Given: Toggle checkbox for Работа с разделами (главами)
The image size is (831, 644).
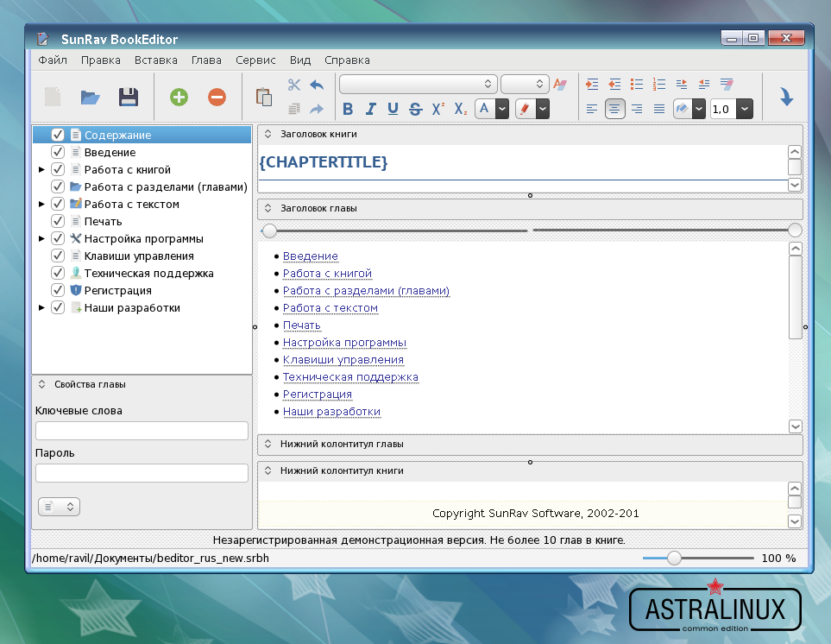Looking at the screenshot, I should [58, 186].
